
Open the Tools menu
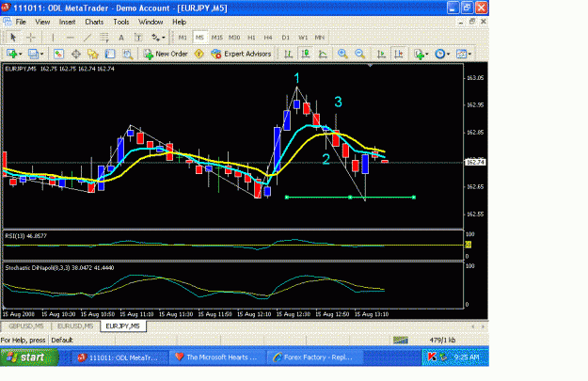121,23
